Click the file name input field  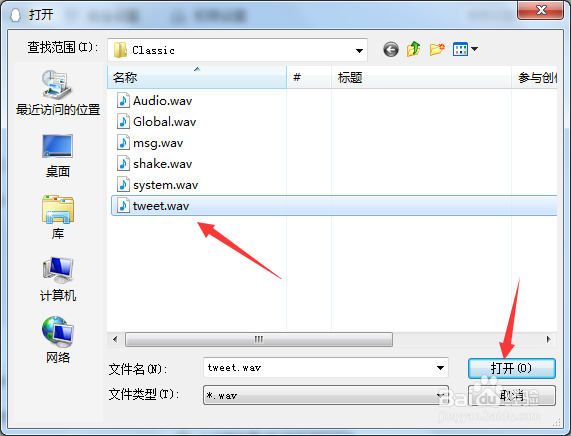[x=319, y=368]
